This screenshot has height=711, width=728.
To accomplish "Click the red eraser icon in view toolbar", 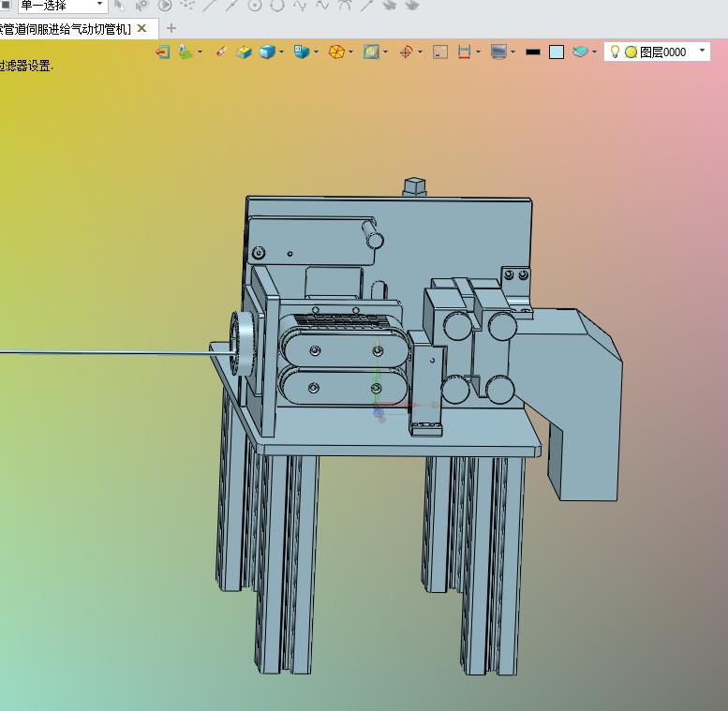I will click(221, 52).
